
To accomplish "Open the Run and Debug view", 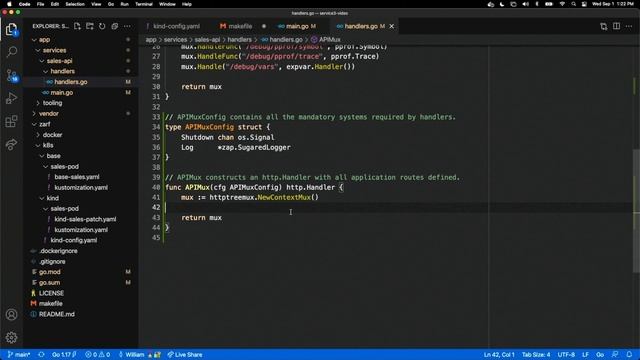I will 11,98.
